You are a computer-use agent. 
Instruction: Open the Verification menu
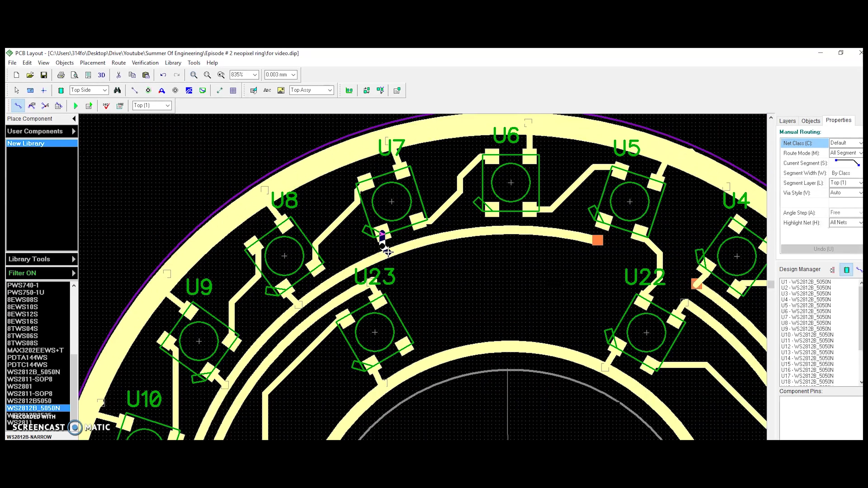pyautogui.click(x=145, y=63)
